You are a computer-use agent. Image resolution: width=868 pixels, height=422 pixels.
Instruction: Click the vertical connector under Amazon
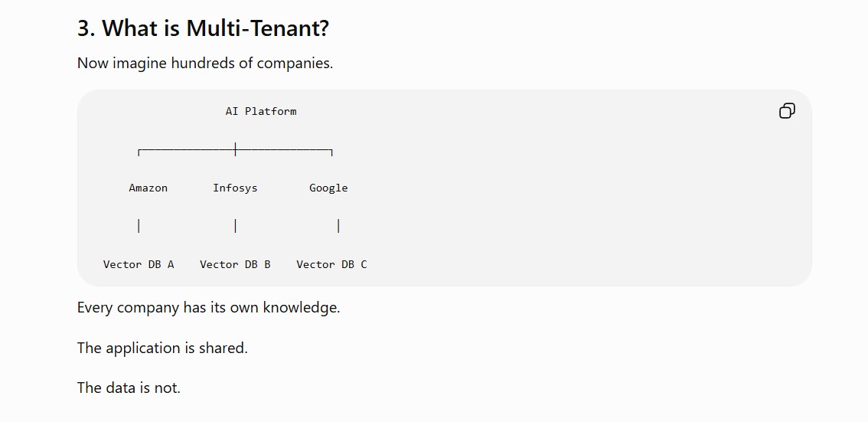tap(139, 226)
